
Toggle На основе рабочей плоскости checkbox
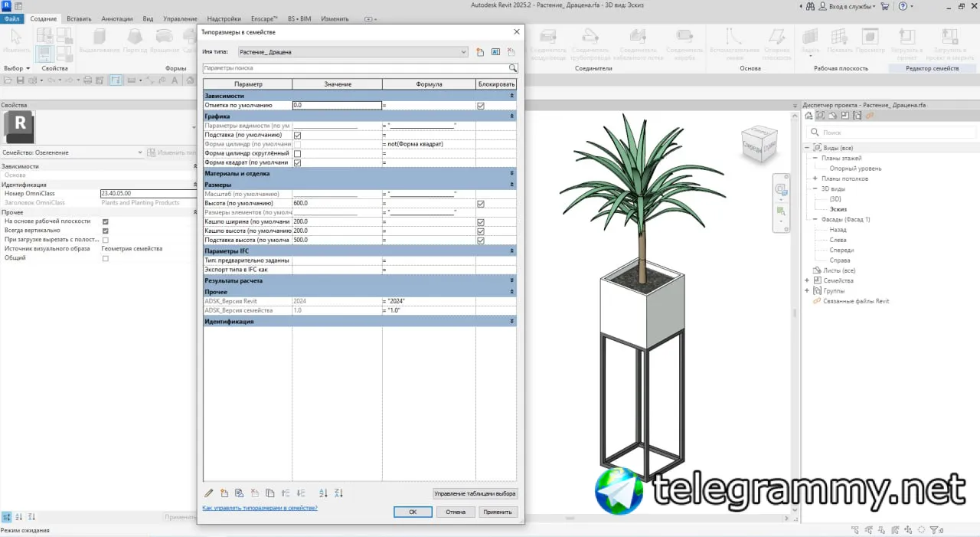click(106, 221)
